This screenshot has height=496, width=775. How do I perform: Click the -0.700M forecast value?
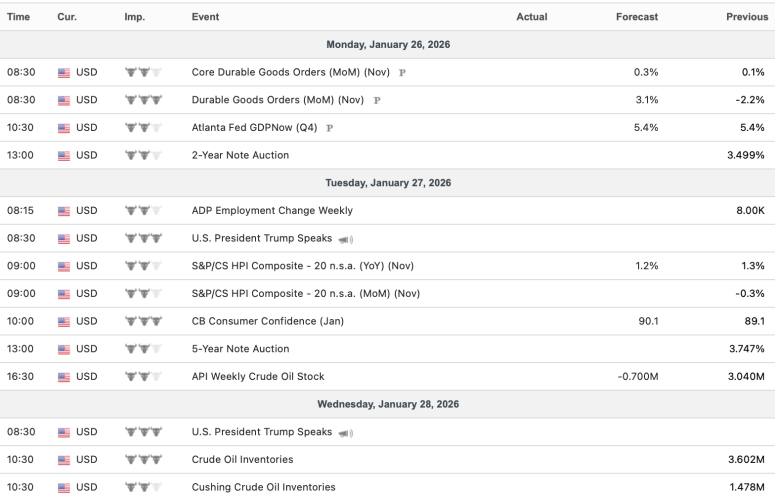[x=638, y=376]
